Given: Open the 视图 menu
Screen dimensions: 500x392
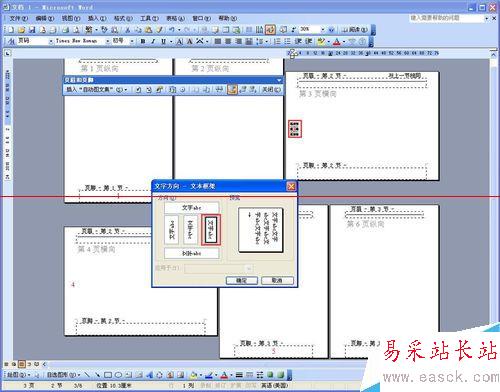Looking at the screenshot, I should (71, 18).
